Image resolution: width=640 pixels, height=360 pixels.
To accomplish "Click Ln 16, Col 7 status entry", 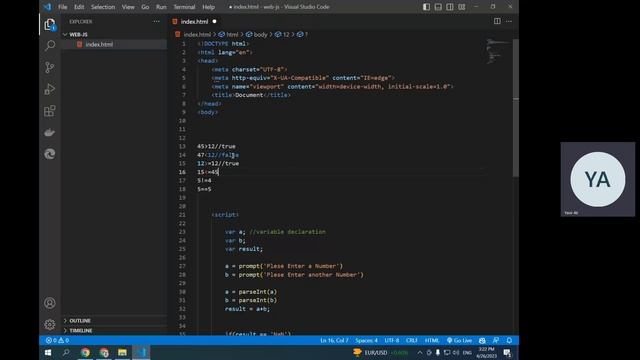I will (x=334, y=340).
